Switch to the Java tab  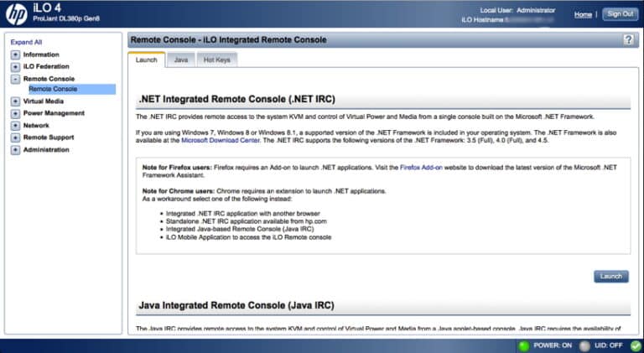[181, 60]
